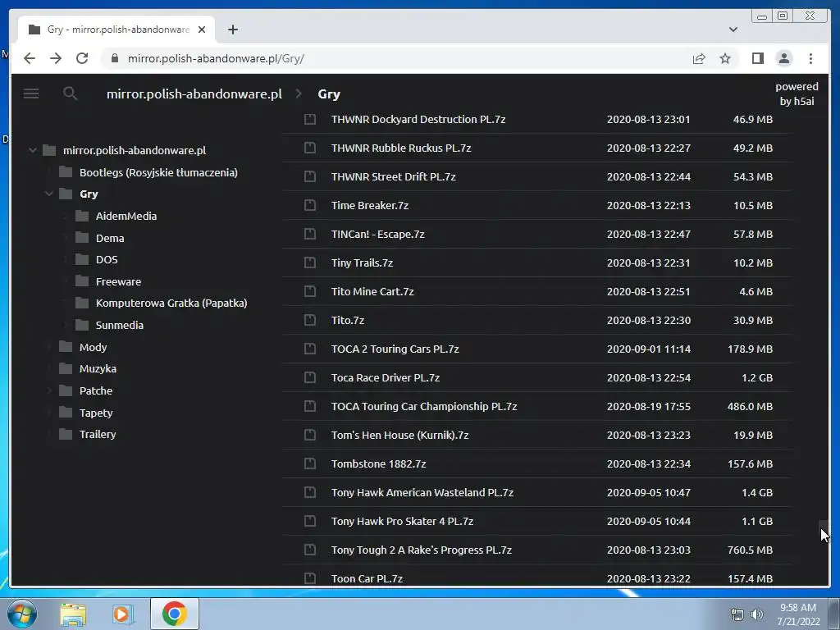840x630 pixels.
Task: Download TINCan! - Escape.7z
Action: (x=377, y=234)
